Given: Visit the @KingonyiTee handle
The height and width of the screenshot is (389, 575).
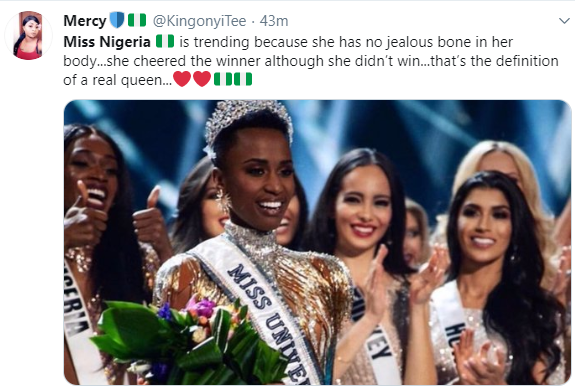Looking at the screenshot, I should point(199,21).
